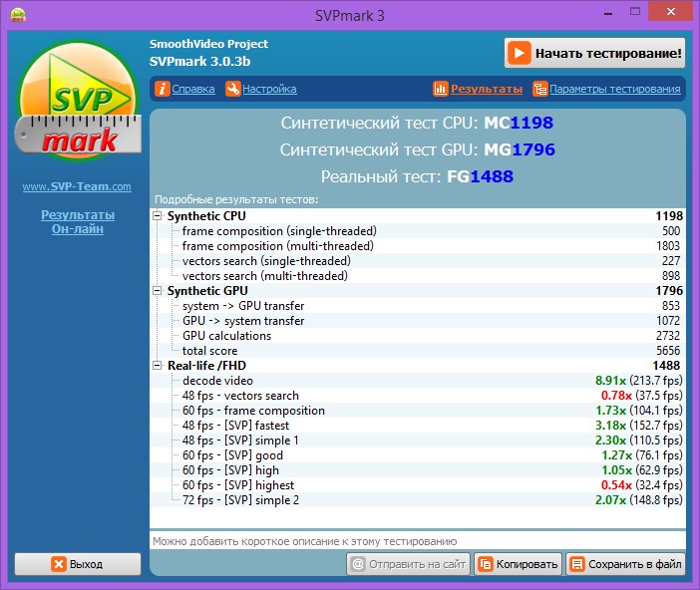
Task: Open Результаты Он-лайн link
Action: [78, 222]
